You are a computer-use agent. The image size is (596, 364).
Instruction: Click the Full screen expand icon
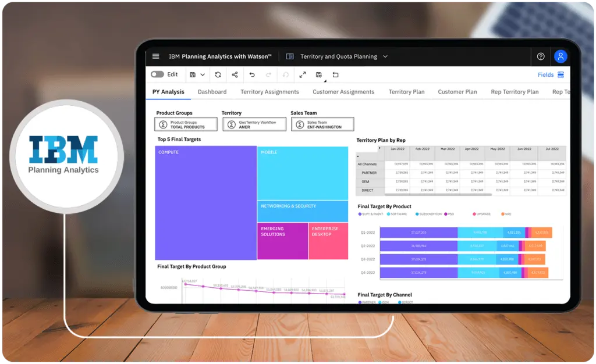303,75
